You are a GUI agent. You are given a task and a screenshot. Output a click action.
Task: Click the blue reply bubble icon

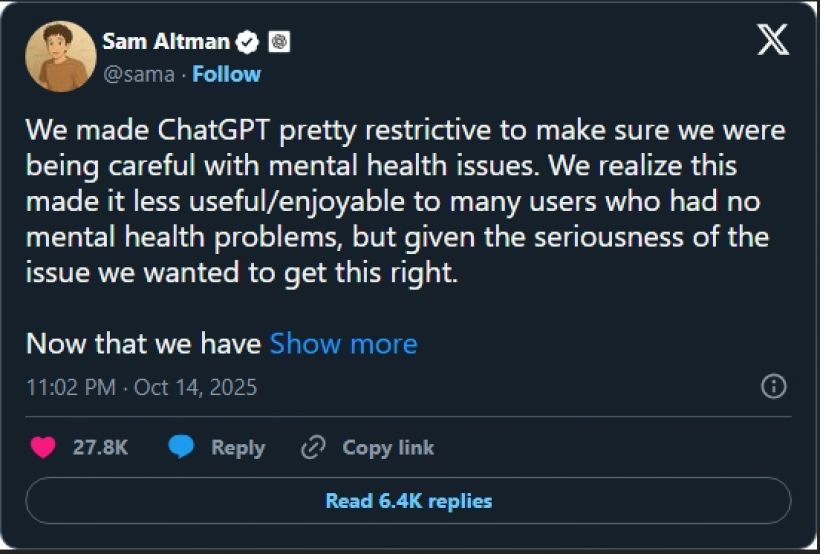[181, 447]
